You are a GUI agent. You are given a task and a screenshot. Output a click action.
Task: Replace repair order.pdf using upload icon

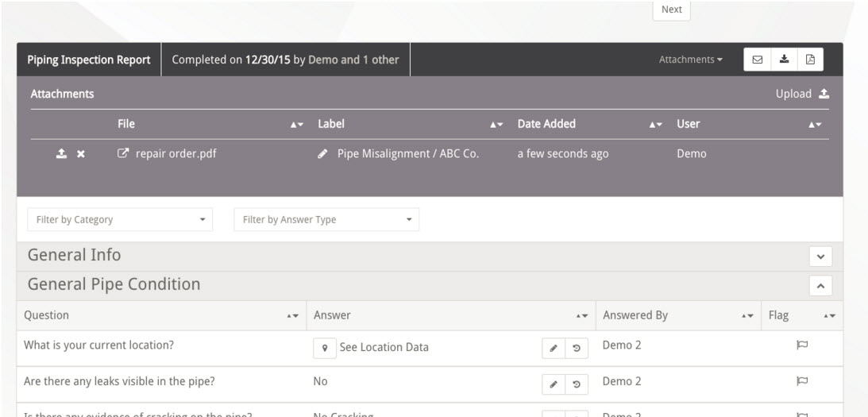[x=61, y=153]
